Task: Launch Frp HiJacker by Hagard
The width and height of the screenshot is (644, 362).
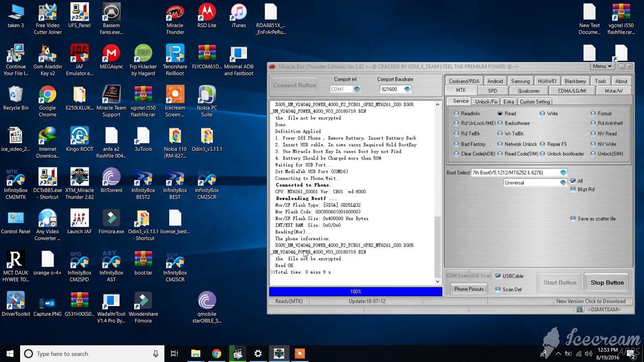Action: (x=143, y=60)
